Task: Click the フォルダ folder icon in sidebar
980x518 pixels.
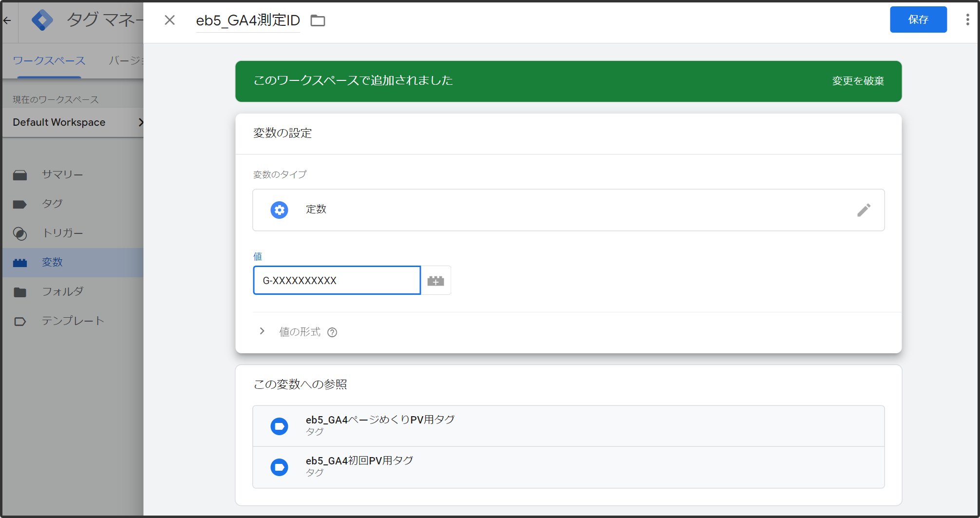Action: point(20,292)
